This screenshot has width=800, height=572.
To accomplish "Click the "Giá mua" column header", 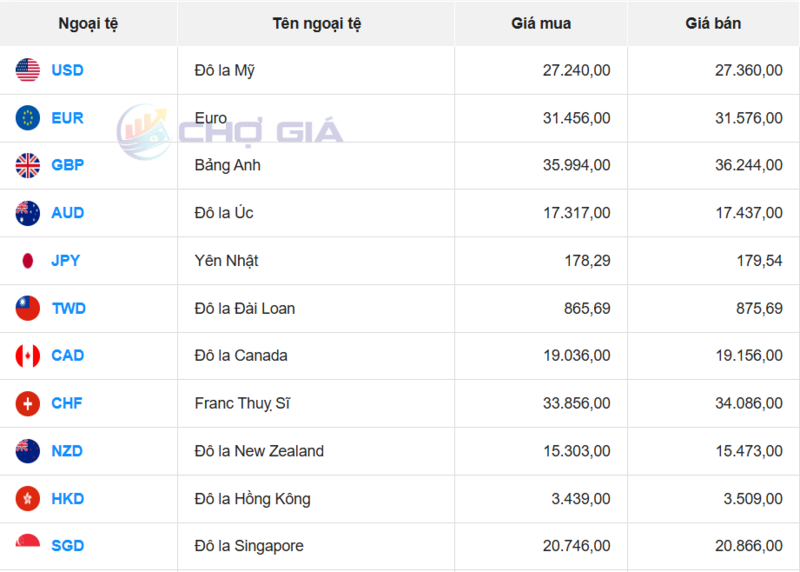I will 541,23.
